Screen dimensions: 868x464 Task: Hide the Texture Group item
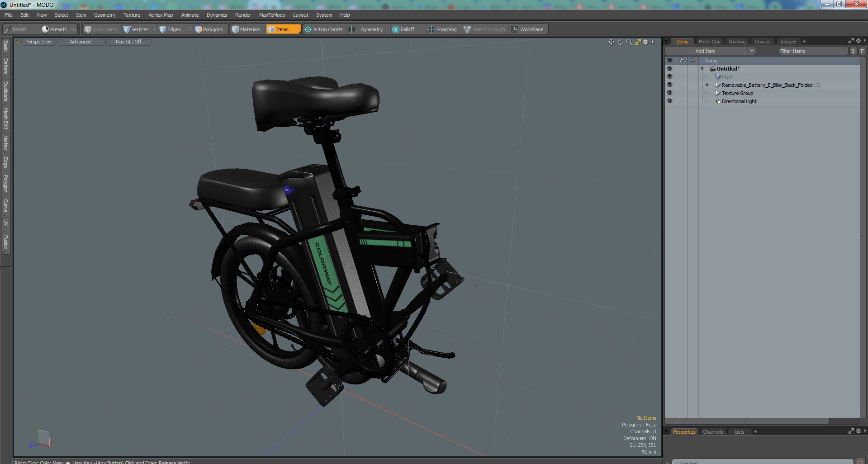[x=670, y=93]
